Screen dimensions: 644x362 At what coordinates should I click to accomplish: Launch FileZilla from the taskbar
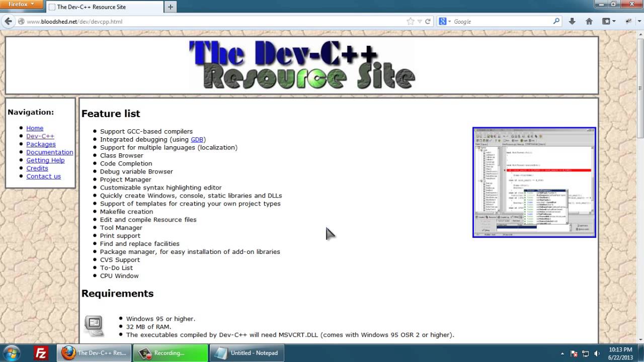coord(41,353)
